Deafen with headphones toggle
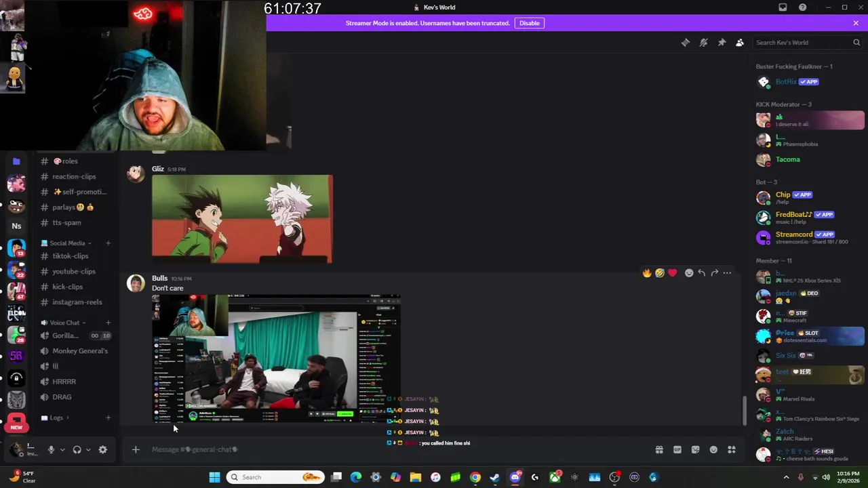Viewport: 868px width, 488px height. pos(77,449)
